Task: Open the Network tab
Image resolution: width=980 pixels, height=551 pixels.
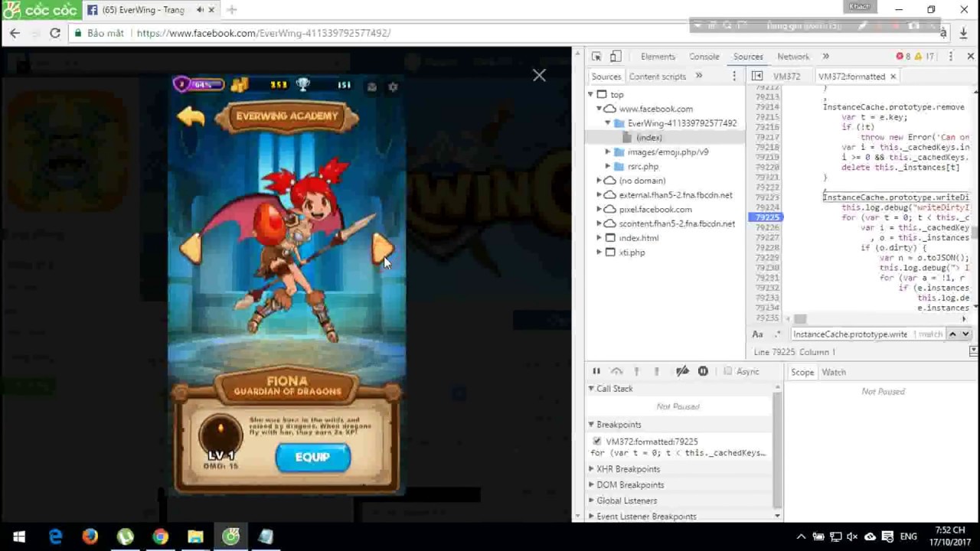Action: click(x=793, y=57)
